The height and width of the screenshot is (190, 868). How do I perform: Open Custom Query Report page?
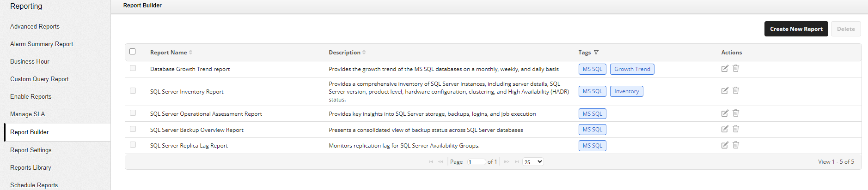39,79
